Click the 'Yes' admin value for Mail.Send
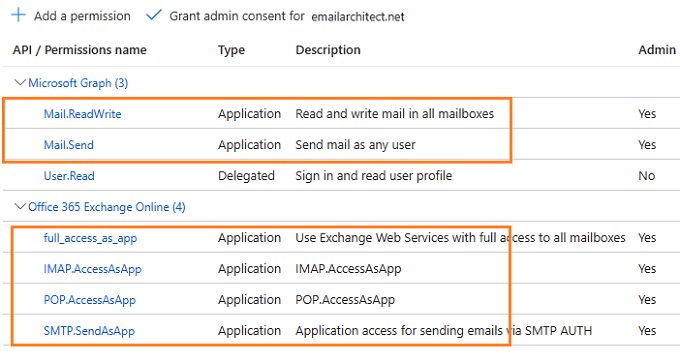 [x=647, y=145]
